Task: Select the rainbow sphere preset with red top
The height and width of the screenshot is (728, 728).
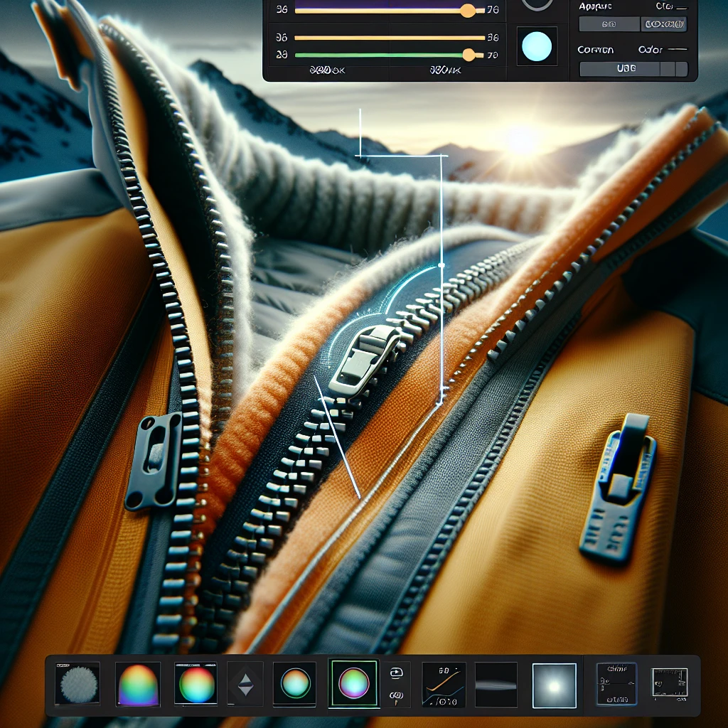Action: tap(196, 683)
